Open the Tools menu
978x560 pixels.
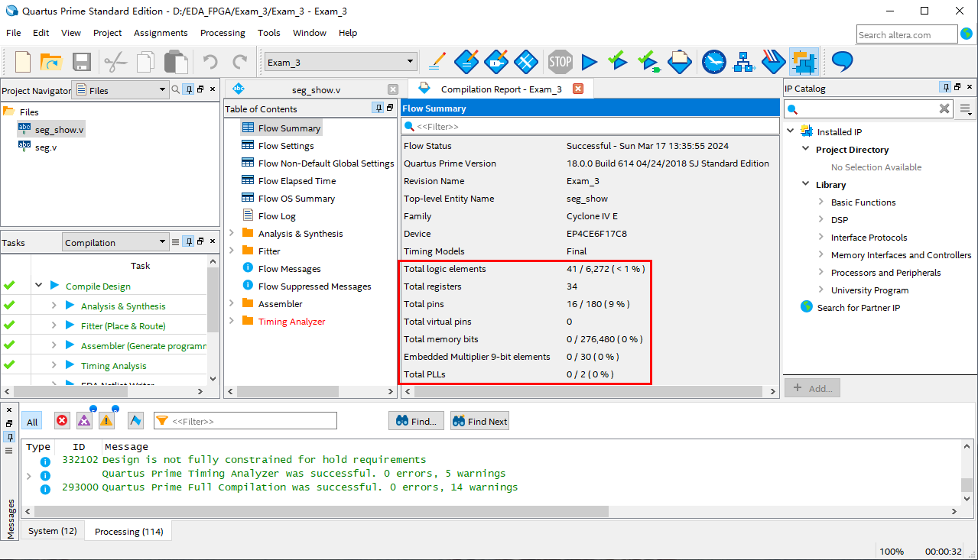[269, 33]
